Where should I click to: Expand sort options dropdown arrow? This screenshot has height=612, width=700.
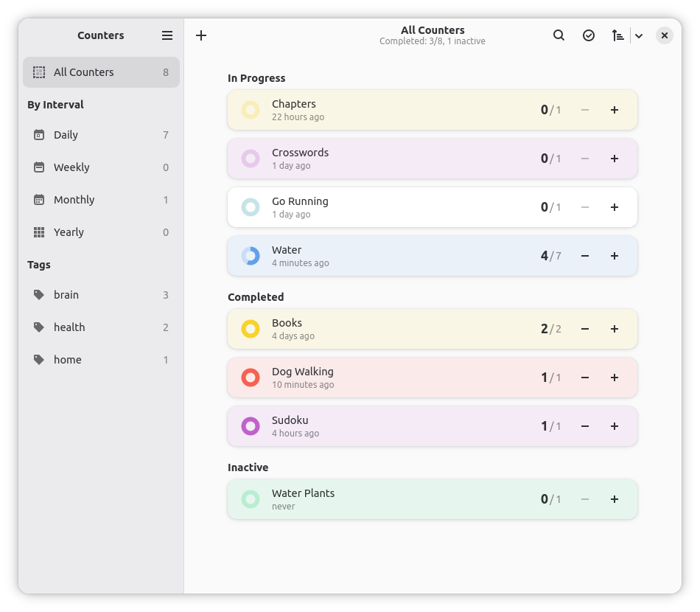point(639,35)
